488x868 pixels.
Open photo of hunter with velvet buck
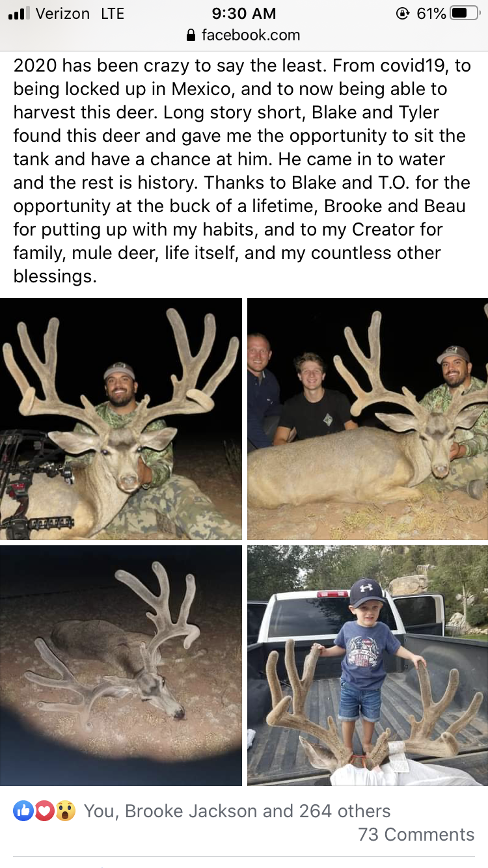point(121,419)
